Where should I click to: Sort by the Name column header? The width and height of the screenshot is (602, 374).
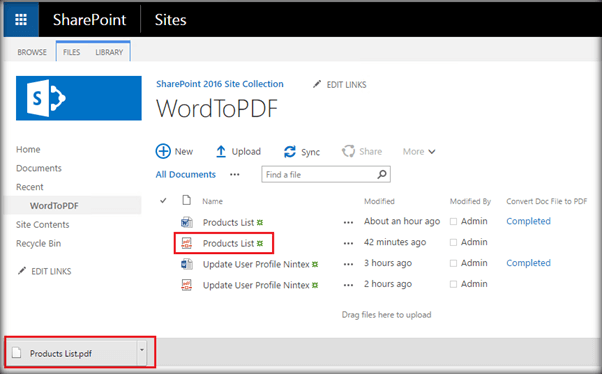[212, 201]
